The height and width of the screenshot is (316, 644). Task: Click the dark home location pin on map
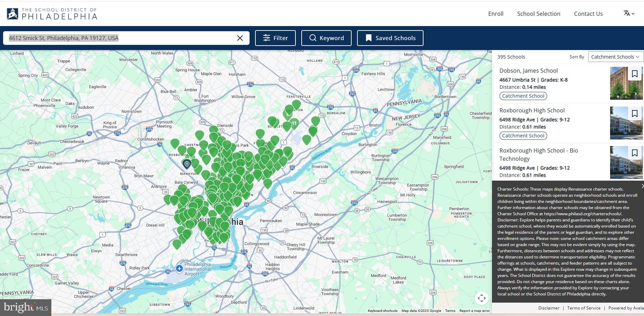187,164
